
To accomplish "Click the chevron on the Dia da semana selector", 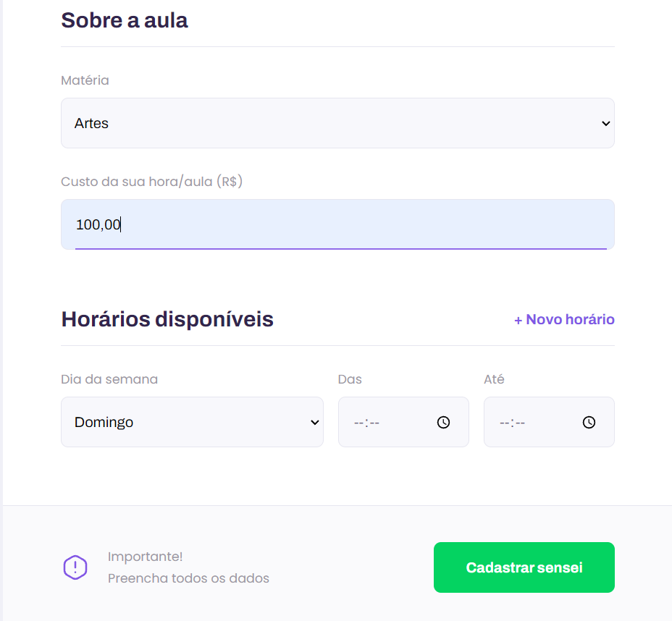I will 314,422.
